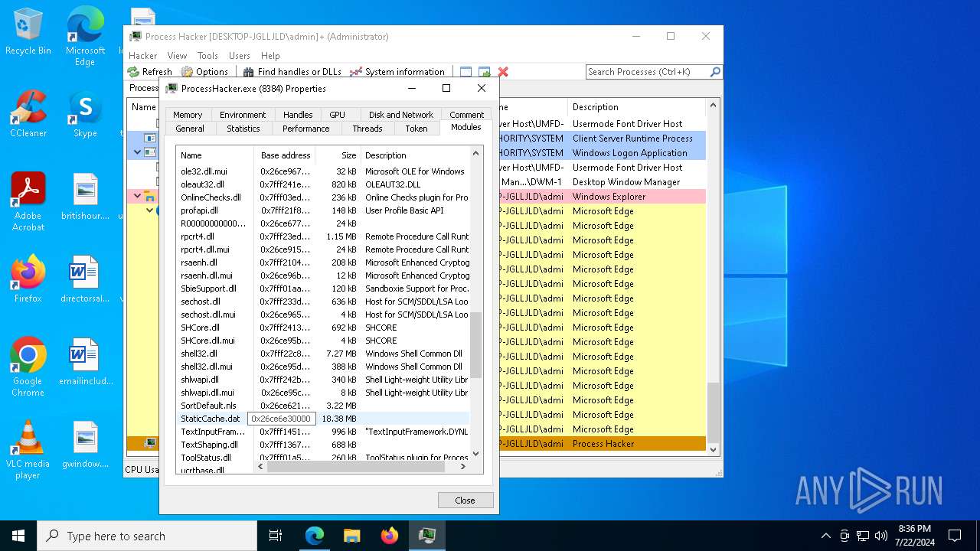This screenshot has width=980, height=551.
Task: Select the Windows Logon Application process row
Action: 416,153
